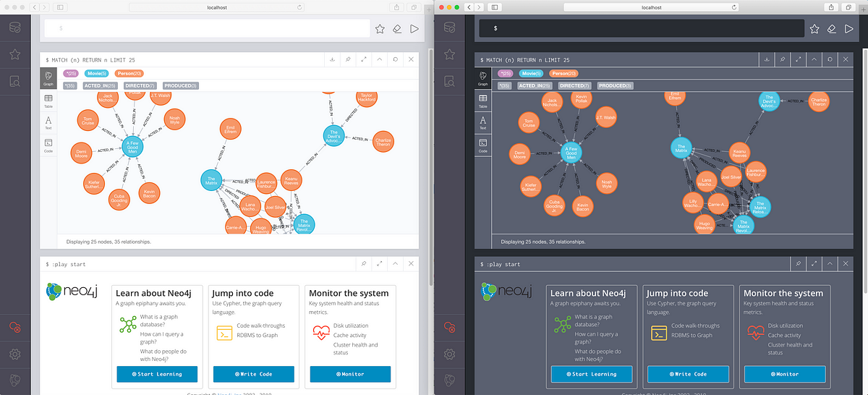Close the :play start frame, right window

(x=846, y=264)
